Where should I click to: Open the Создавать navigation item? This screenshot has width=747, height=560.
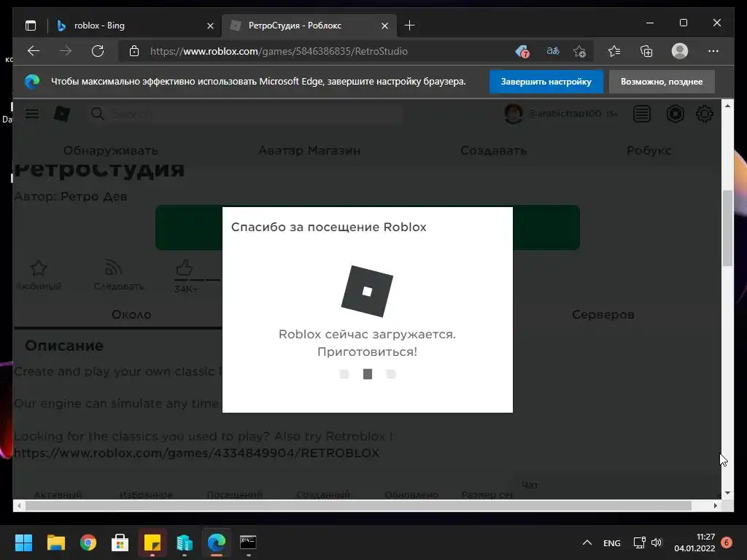(494, 150)
